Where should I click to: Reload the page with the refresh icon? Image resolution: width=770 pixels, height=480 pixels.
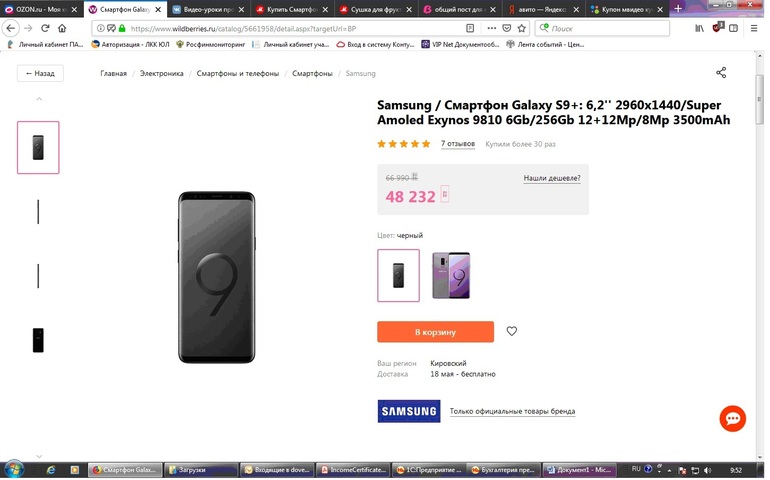pos(45,28)
